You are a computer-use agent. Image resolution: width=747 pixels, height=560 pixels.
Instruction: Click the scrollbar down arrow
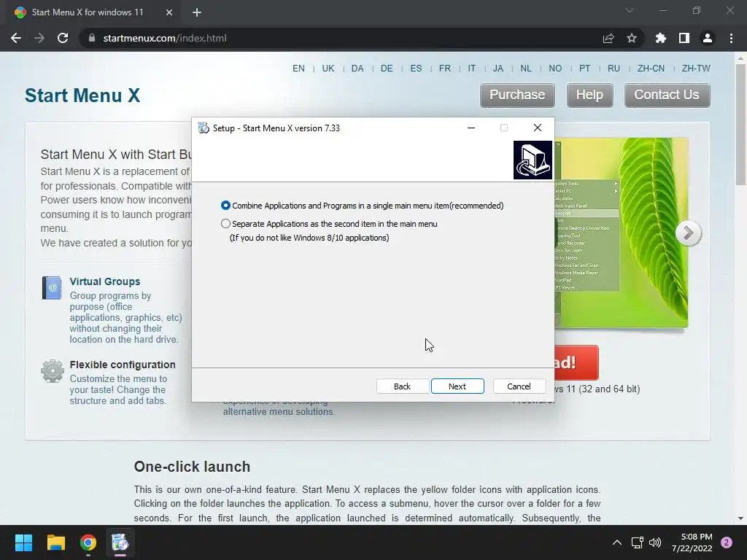tap(740, 518)
